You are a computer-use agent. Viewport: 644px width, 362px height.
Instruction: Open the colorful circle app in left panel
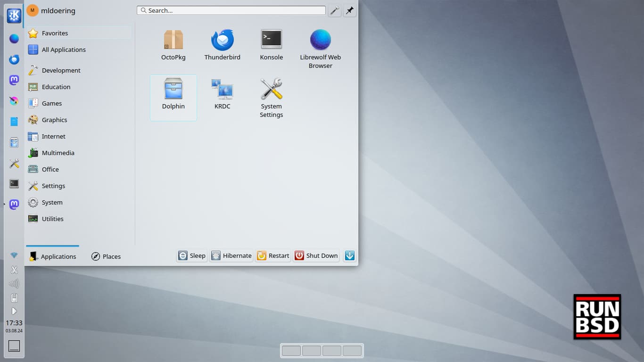pyautogui.click(x=14, y=101)
